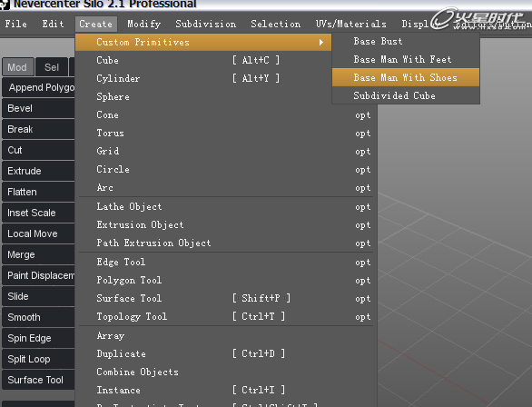The width and height of the screenshot is (532, 407).
Task: Expand the Custom Primitives submenu
Action: pos(203,42)
